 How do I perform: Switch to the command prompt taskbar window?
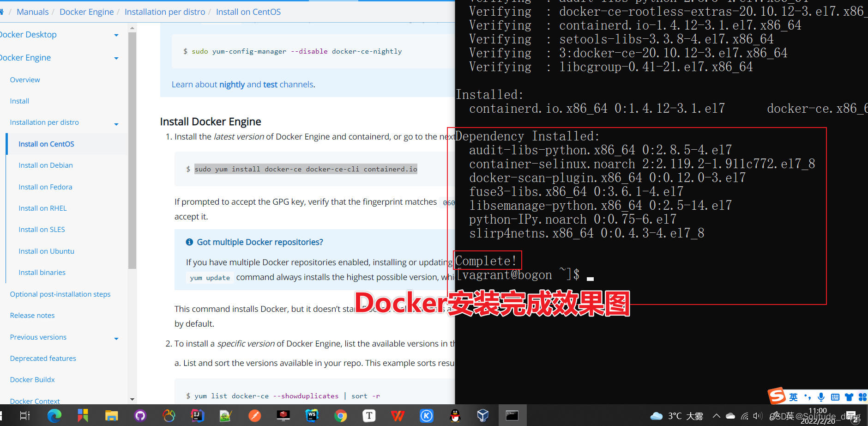[512, 416]
